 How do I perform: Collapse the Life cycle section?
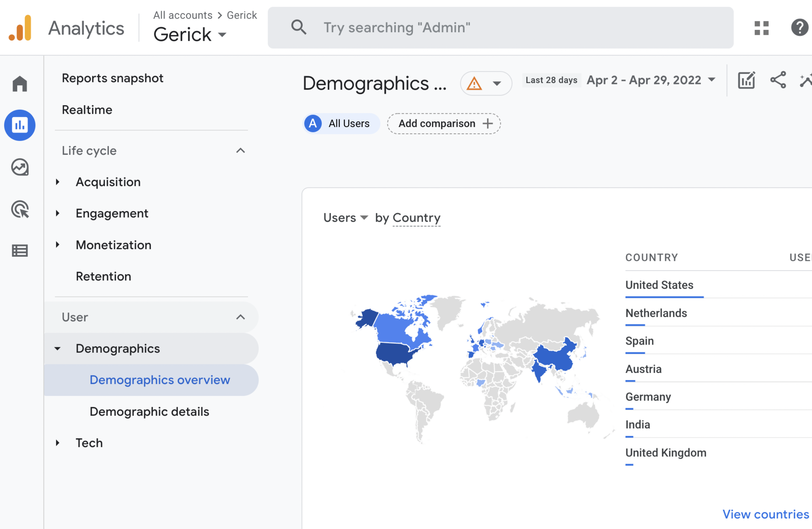(x=241, y=151)
